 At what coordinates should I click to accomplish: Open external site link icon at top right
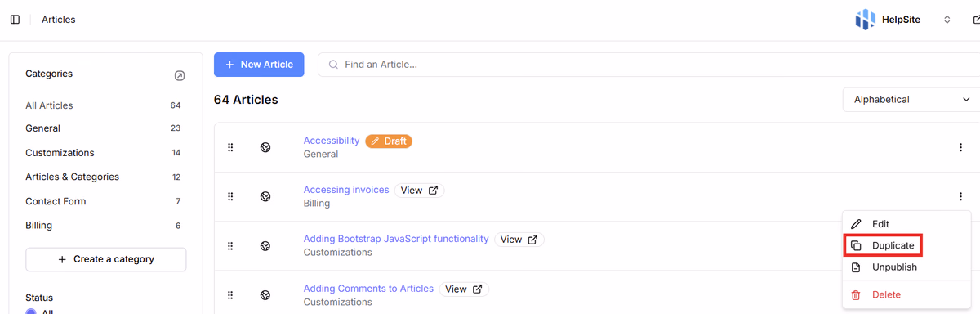pyautogui.click(x=977, y=20)
